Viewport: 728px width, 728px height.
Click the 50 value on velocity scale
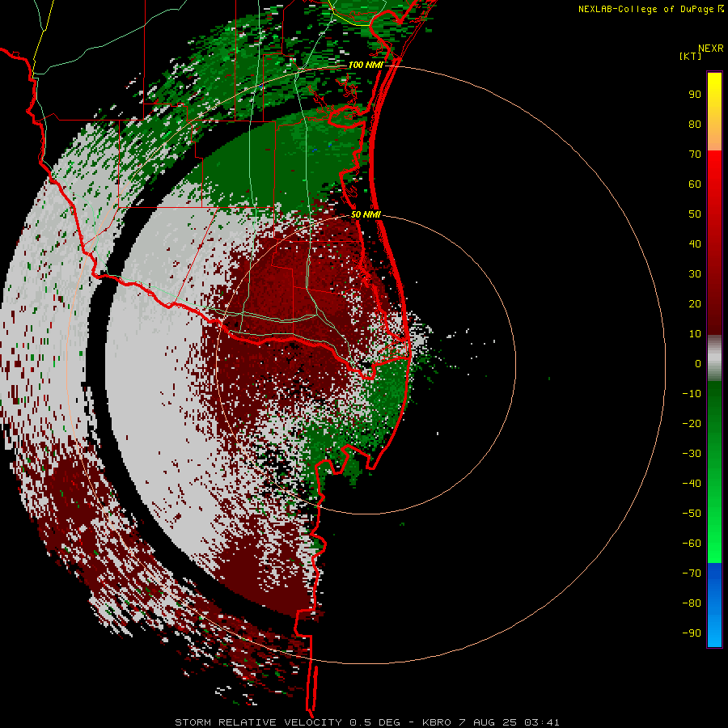(x=695, y=214)
